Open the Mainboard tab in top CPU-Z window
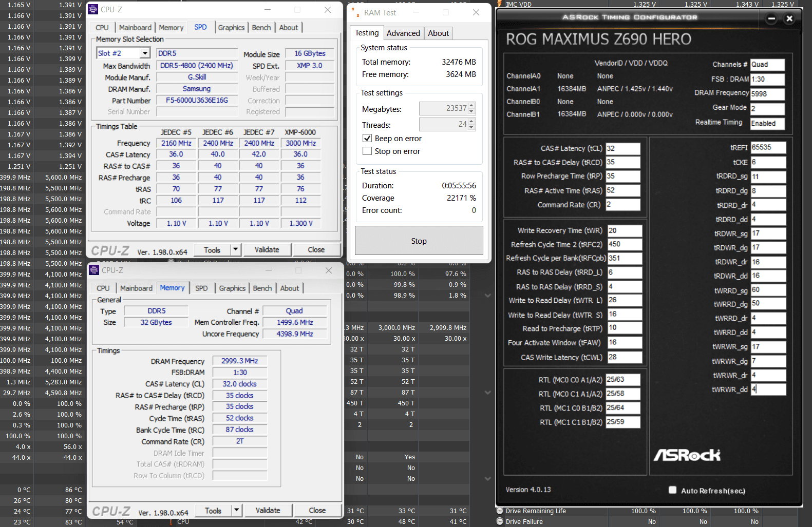Viewport: 812px width, 527px height. coord(136,28)
